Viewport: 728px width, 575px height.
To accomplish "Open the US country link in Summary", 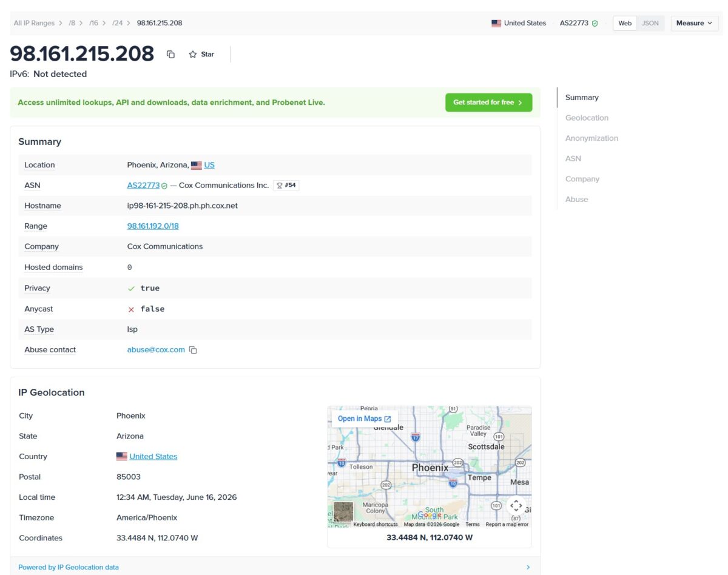I will coord(209,165).
